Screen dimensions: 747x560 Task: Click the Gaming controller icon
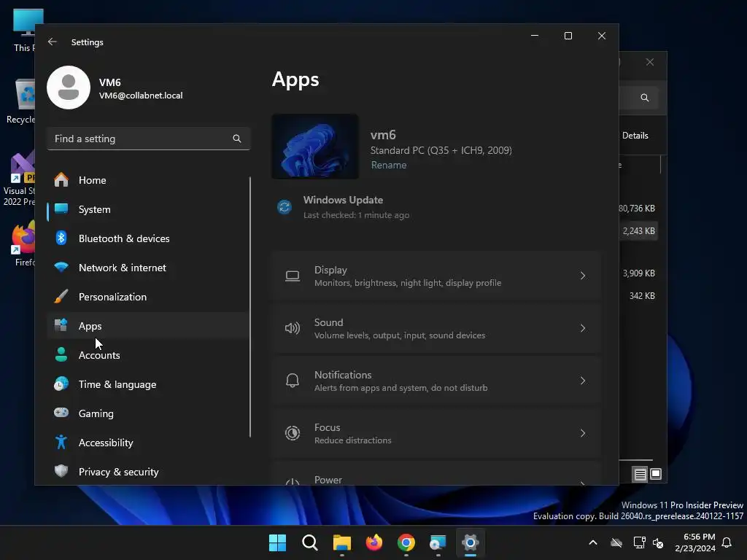click(x=61, y=413)
